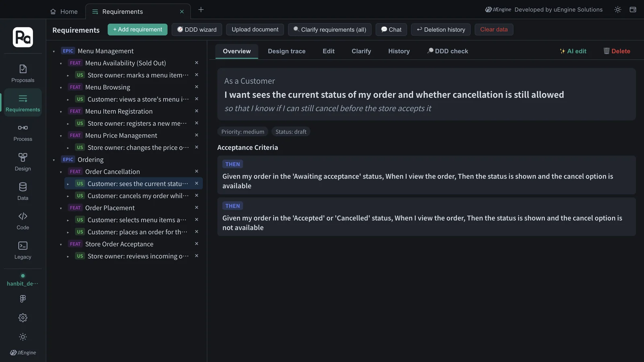This screenshot has width=644, height=362.
Task: Click the 'Priority: medium' badge
Action: pos(243,132)
